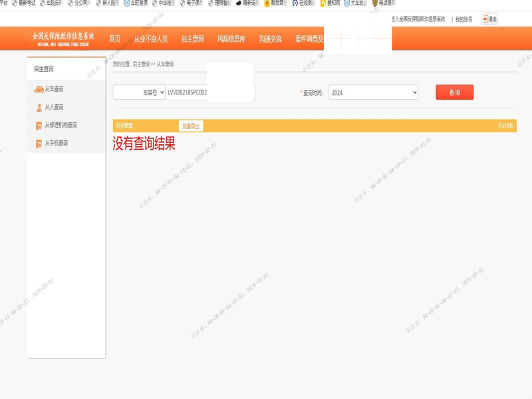532x399 pixels.
Task: Click the 共计0条 count text
Action: [505, 126]
